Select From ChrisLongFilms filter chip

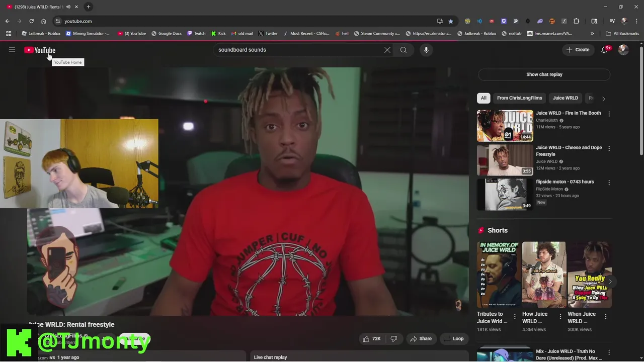520,98
